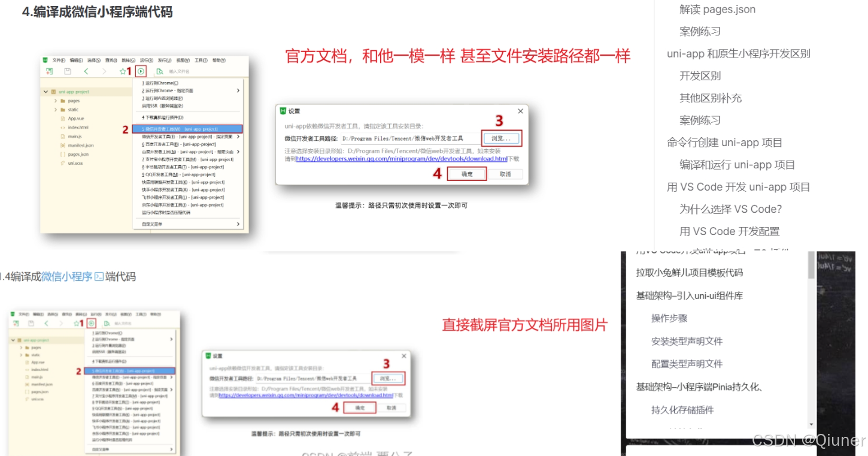868x456 pixels.
Task: Open the 运行(R) menu in upper HBuilderX
Action: (147, 60)
